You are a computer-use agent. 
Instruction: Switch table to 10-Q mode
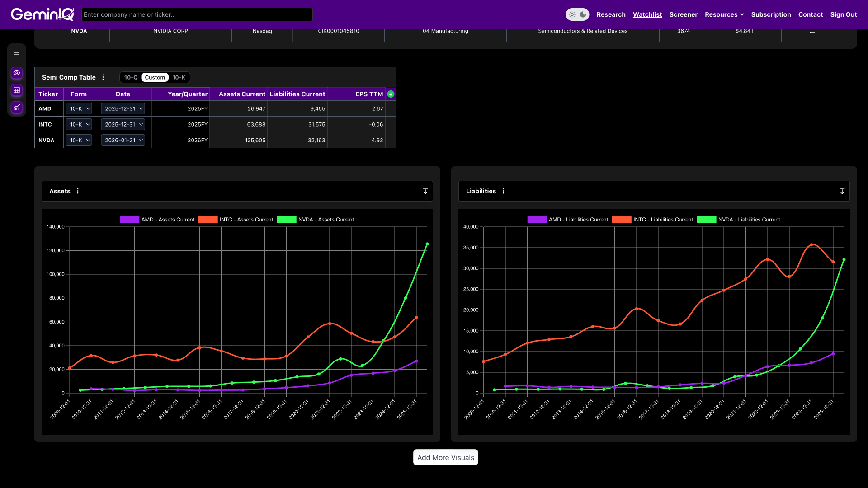pos(131,77)
